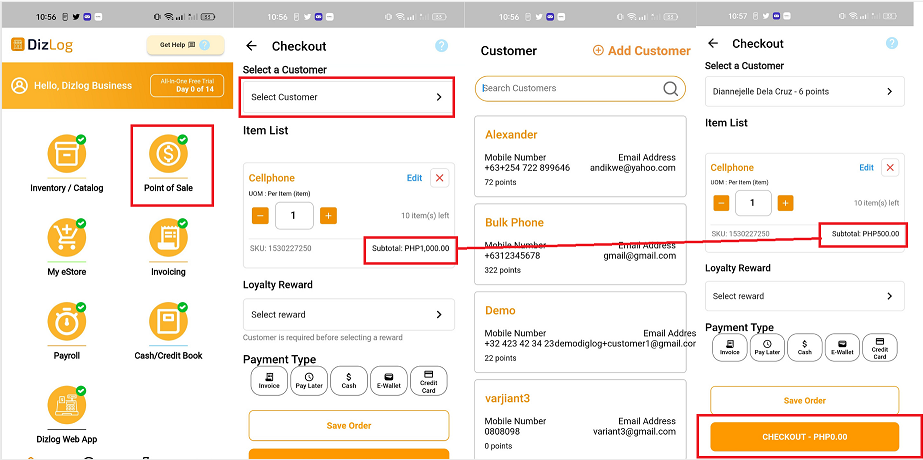Screen dimensions: 923x460
Task: Click the Get Help button
Action: (185, 45)
